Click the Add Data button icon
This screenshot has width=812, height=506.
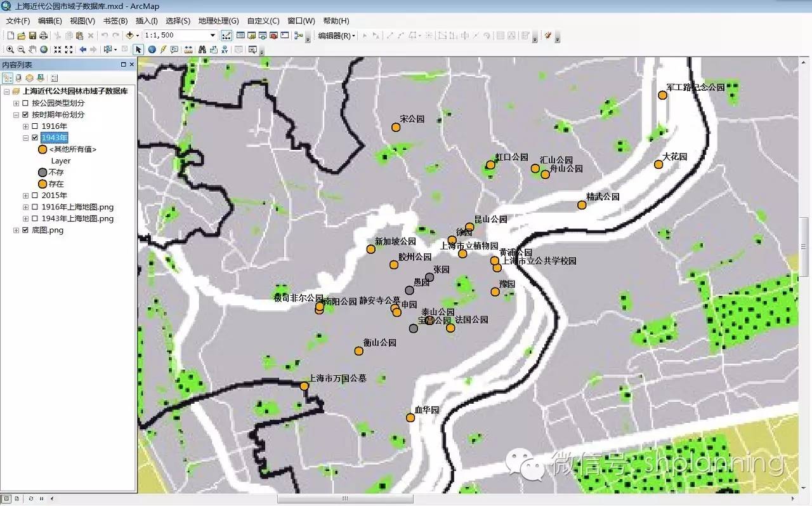point(131,36)
